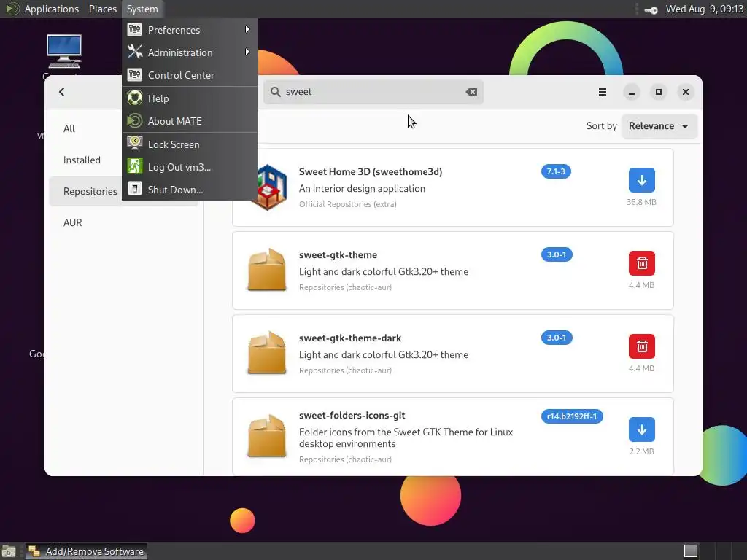Choose Administration from System menu
Viewport: 747px width, 560px height.
tap(190, 52)
